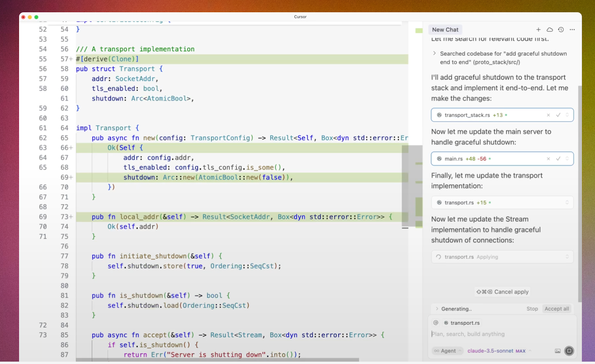The width and height of the screenshot is (595, 364).
Task: Reject changes in transport_stack.rs with X
Action: 548,115
